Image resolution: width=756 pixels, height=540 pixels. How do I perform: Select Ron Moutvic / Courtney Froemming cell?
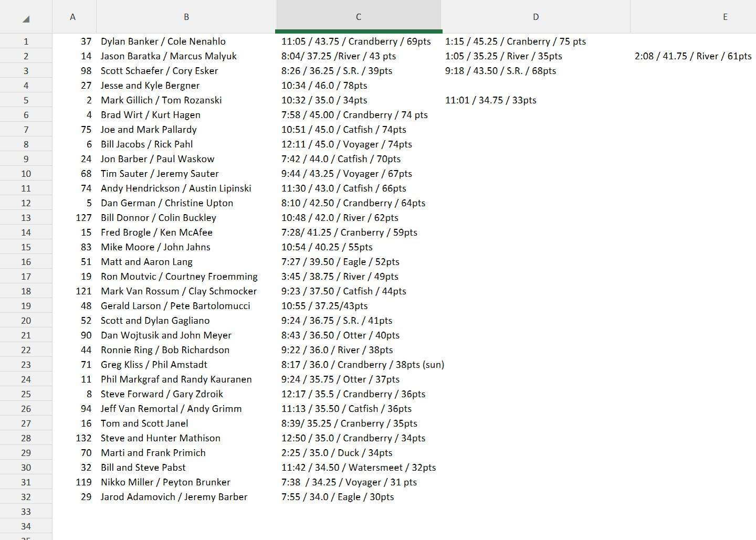[179, 277]
